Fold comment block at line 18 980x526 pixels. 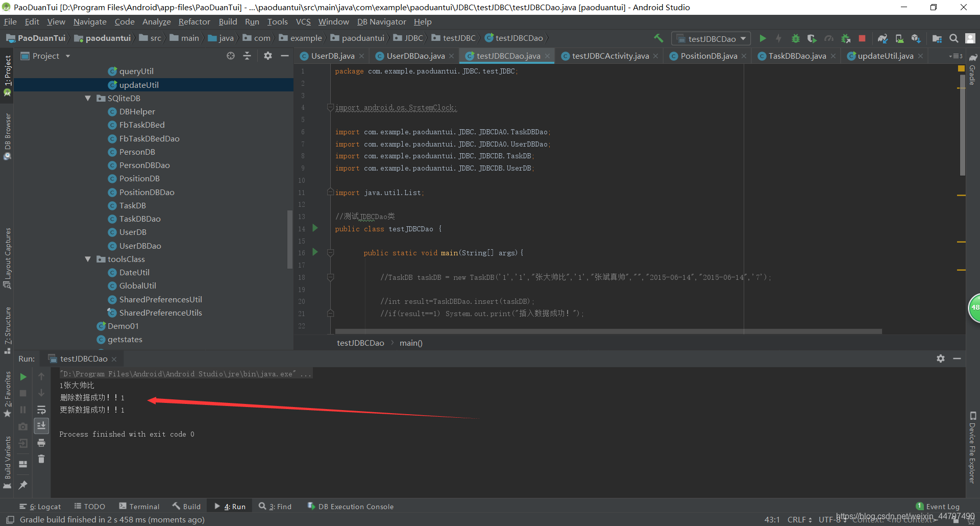coord(330,277)
